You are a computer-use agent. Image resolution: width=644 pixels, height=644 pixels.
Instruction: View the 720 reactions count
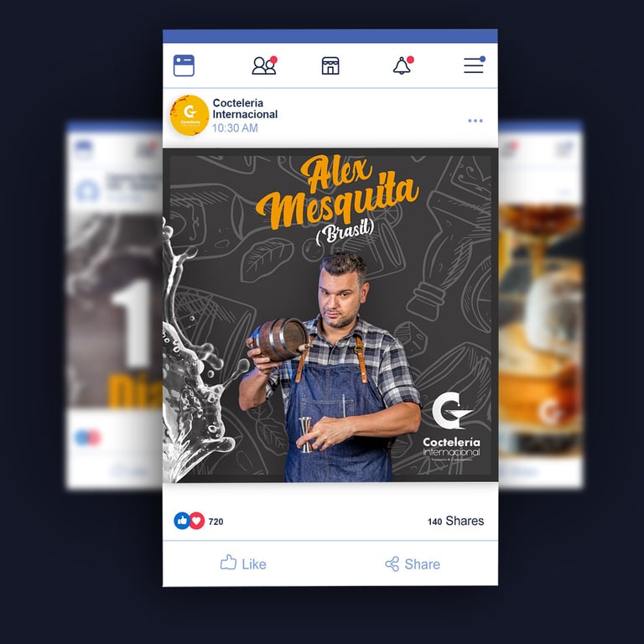click(x=216, y=522)
